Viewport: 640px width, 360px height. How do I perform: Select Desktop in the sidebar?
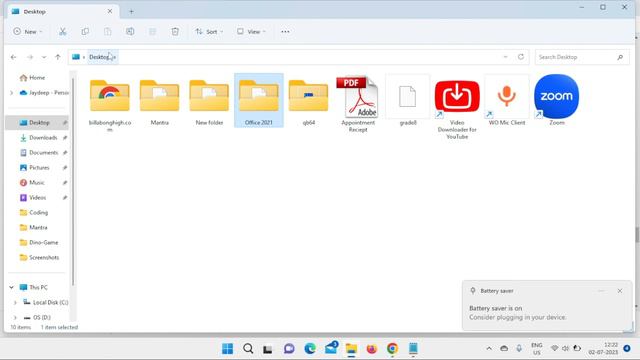pyautogui.click(x=37, y=122)
